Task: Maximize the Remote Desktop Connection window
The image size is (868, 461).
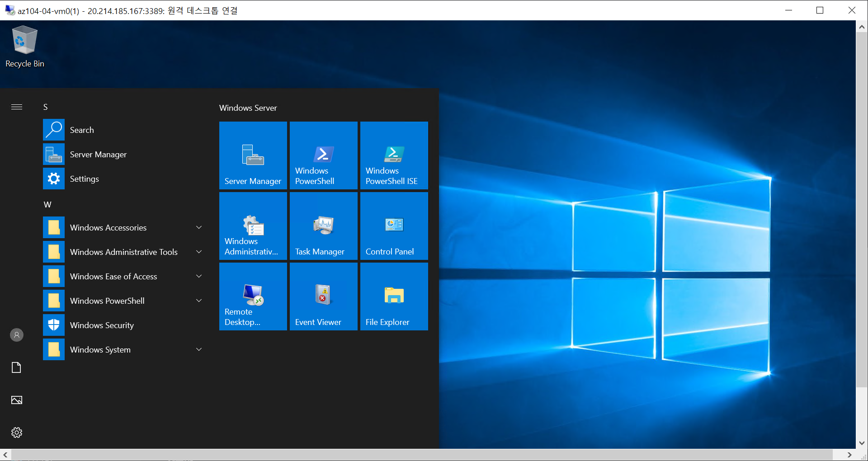Action: [x=820, y=10]
